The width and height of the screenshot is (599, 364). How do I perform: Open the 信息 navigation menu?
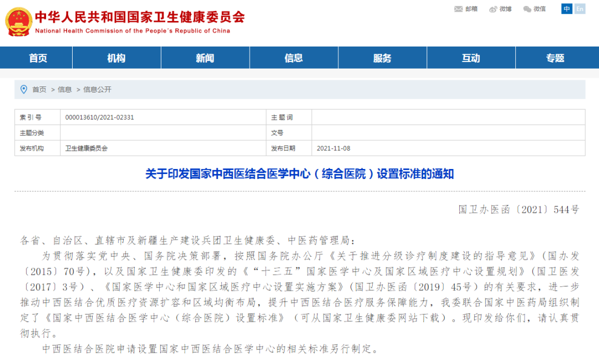[x=294, y=58]
